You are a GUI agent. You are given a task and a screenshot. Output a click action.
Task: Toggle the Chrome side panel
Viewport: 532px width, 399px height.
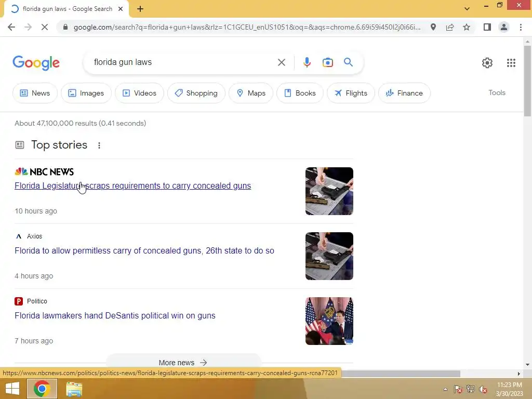(487, 27)
